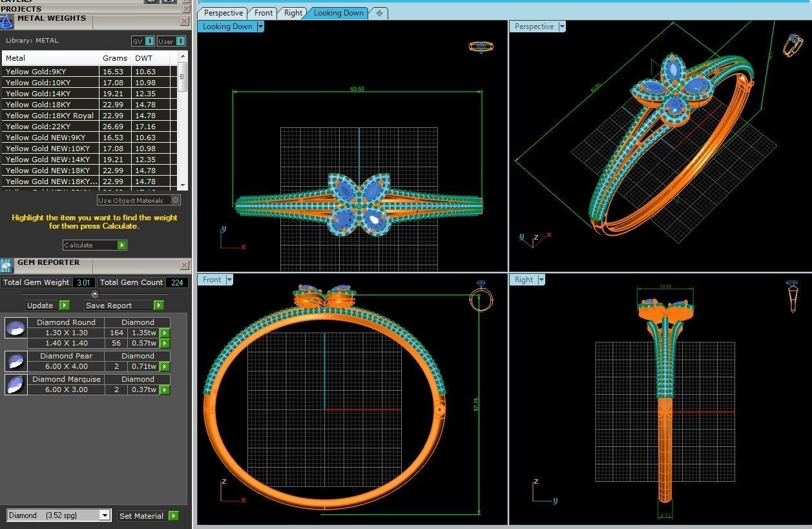Select the Diamond Marquise gem thumbnail
This screenshot has height=529, width=812.
click(16, 384)
